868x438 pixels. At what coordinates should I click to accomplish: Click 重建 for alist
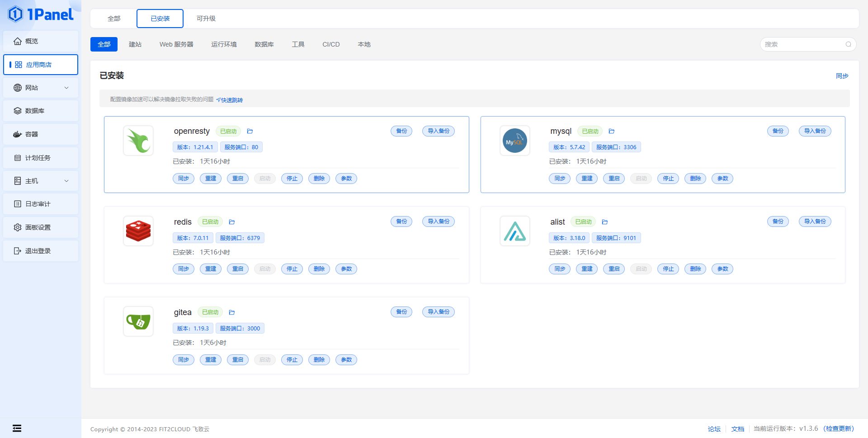pos(587,269)
